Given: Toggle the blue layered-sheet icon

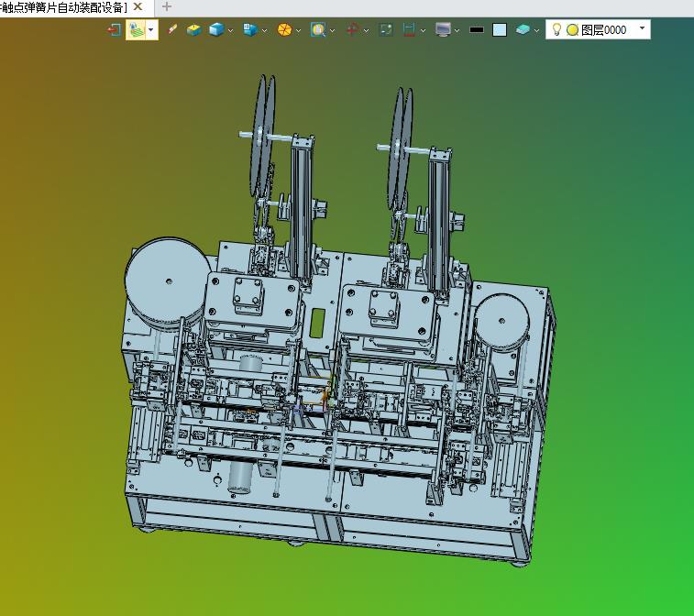Looking at the screenshot, I should pos(523,29).
